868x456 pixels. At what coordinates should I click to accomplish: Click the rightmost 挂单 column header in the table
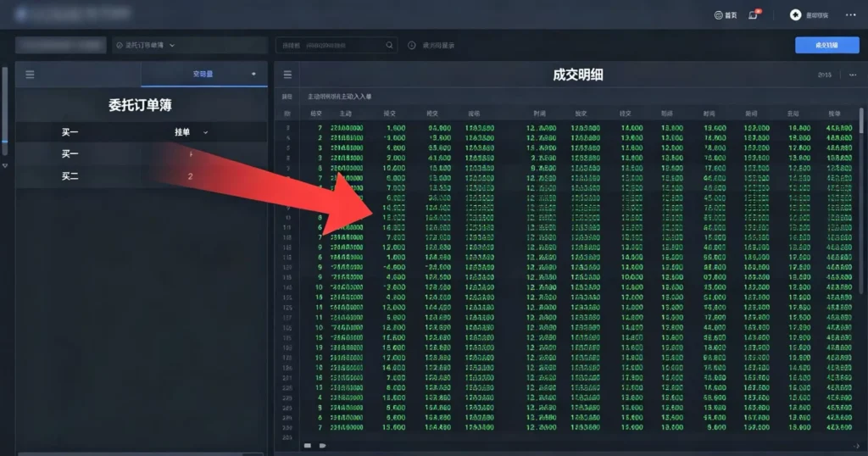coord(834,114)
